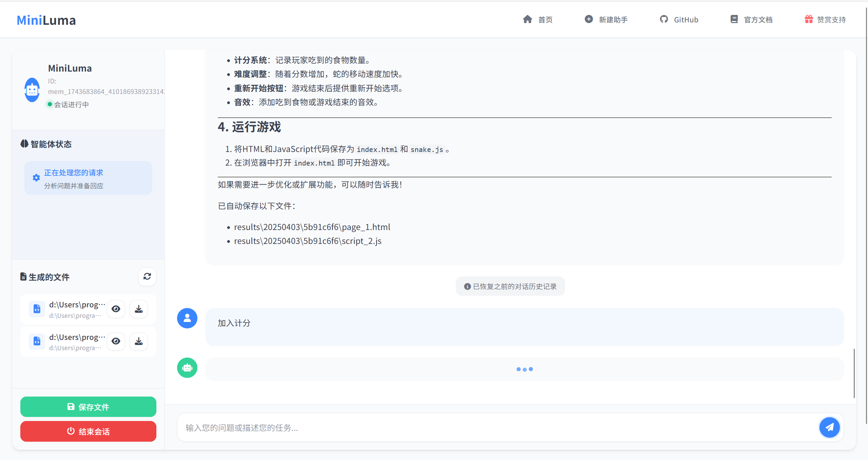Refresh the generated files list
Image resolution: width=868 pixels, height=460 pixels.
pos(147,276)
